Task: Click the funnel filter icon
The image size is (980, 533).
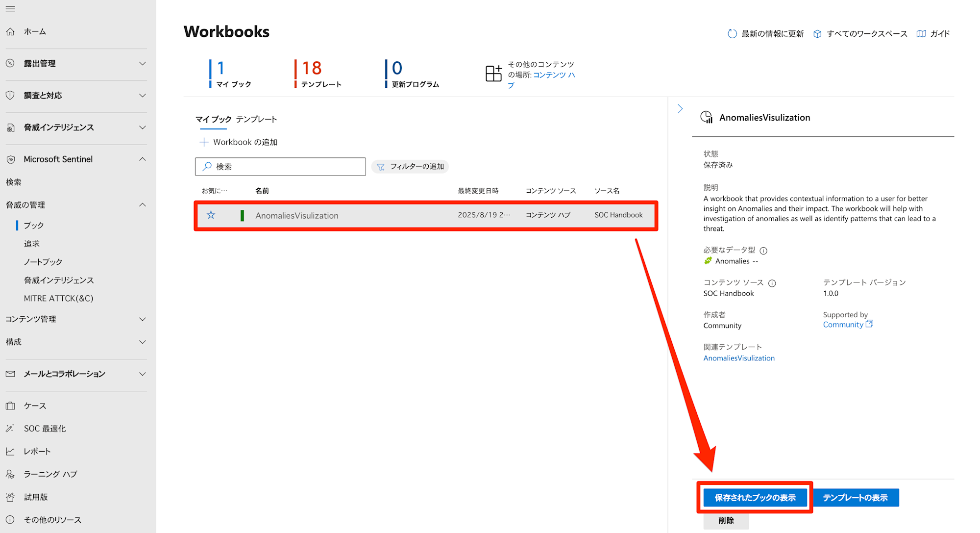Action: tap(380, 167)
